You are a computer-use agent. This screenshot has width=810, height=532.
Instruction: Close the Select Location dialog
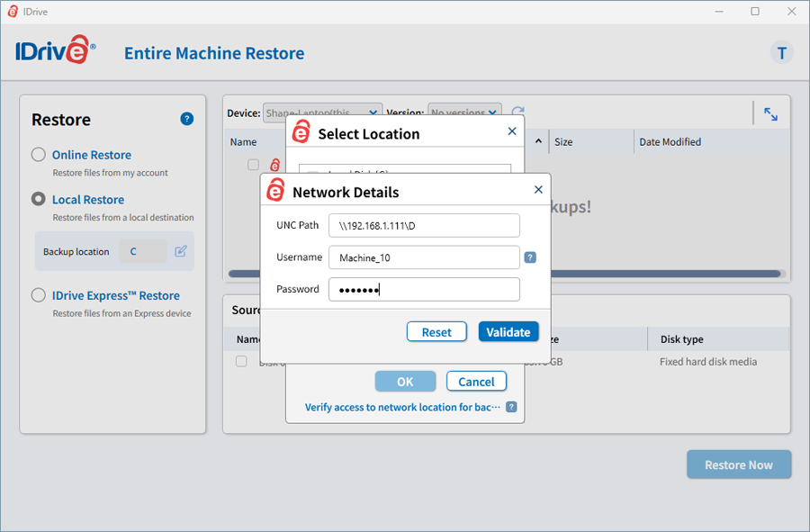point(512,131)
